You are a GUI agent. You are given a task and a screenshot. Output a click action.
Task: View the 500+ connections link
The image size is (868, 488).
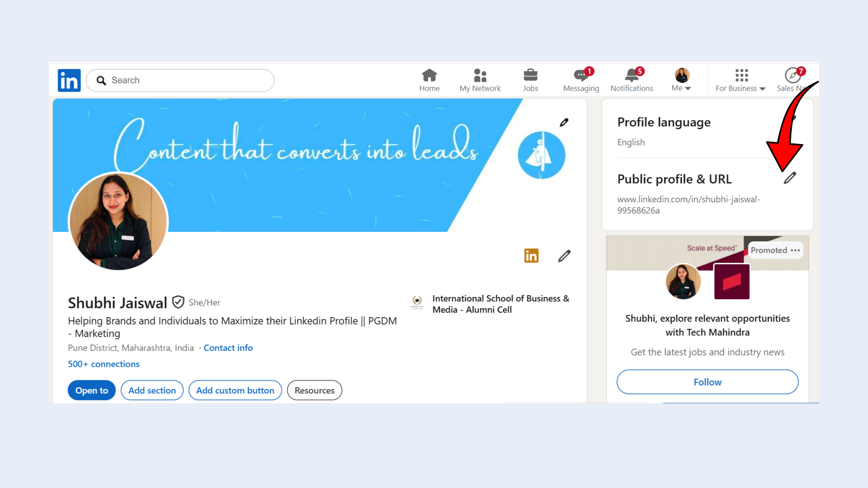103,364
